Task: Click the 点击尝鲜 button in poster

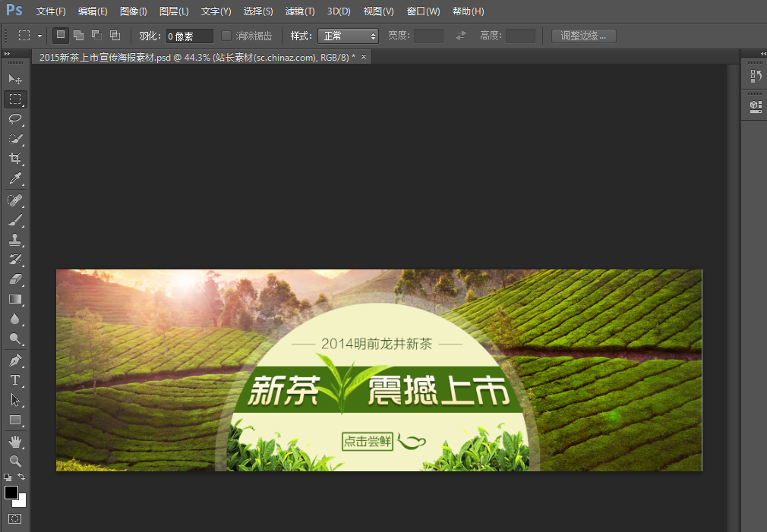Action: tap(368, 442)
